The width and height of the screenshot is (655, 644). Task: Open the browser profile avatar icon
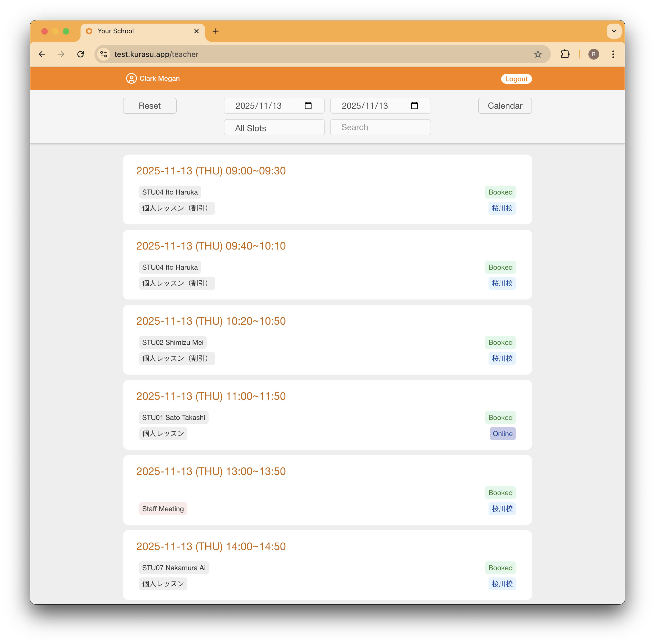tap(594, 54)
